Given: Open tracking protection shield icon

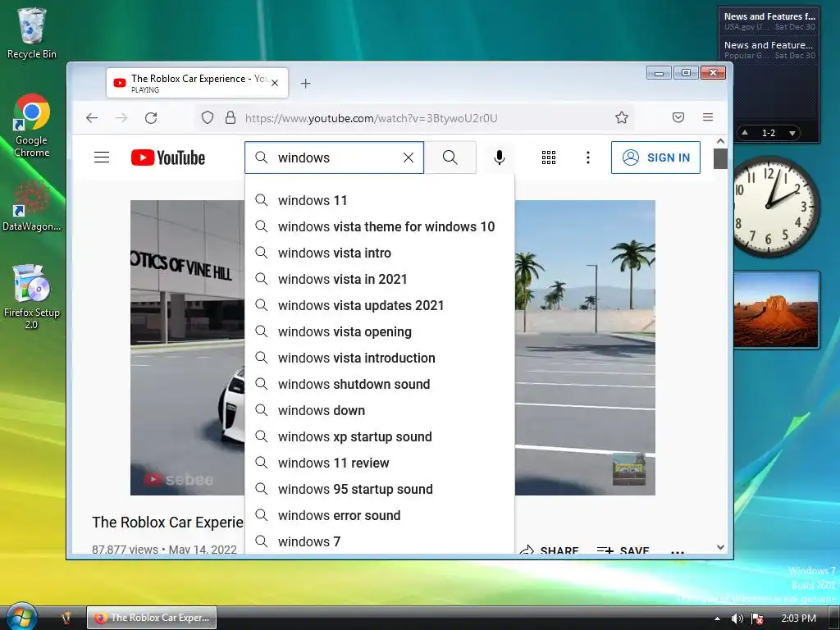Looking at the screenshot, I should 208,118.
